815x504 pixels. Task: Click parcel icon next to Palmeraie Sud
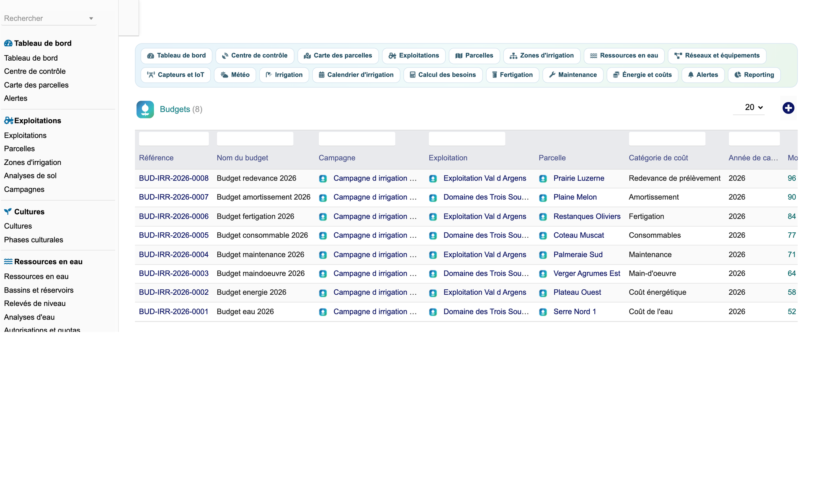(x=543, y=255)
